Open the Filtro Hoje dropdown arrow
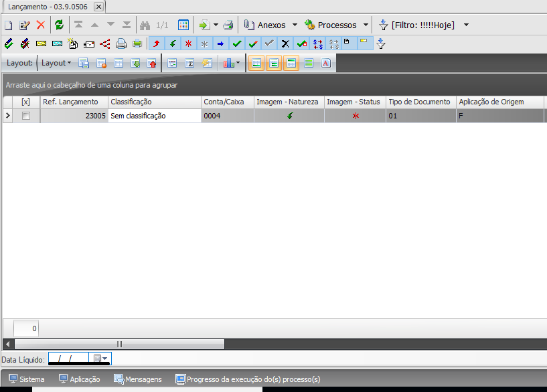The width and height of the screenshot is (547, 392). [x=466, y=25]
